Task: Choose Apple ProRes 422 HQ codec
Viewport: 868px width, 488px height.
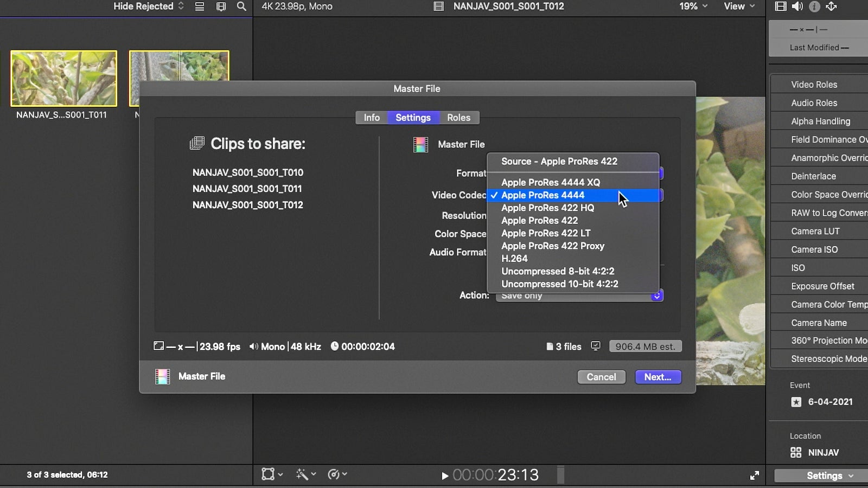Action: tap(573, 208)
